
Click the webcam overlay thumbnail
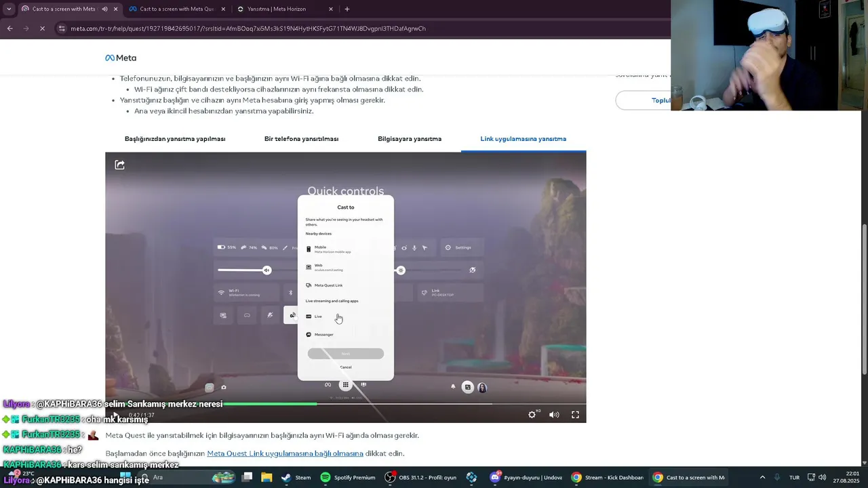pos(770,55)
